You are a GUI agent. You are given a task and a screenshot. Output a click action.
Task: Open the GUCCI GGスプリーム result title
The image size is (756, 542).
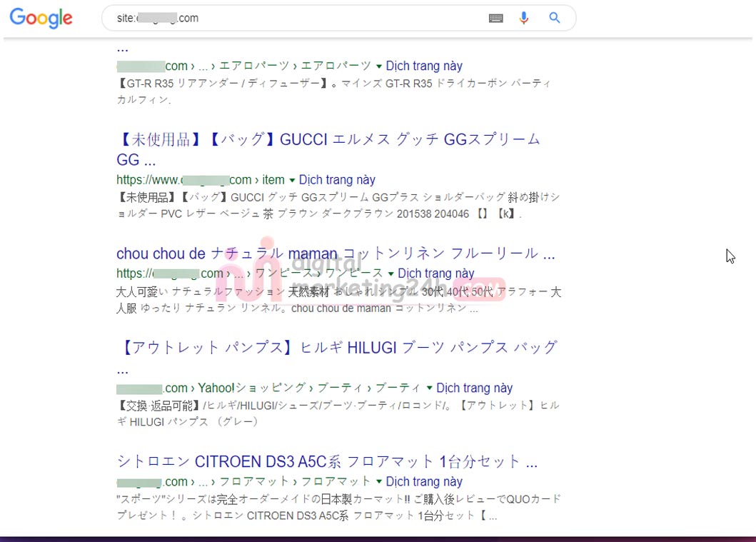click(x=328, y=149)
